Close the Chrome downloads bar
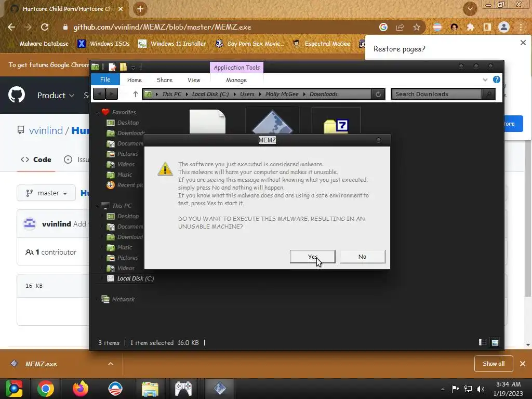Image resolution: width=532 pixels, height=399 pixels. pyautogui.click(x=523, y=364)
